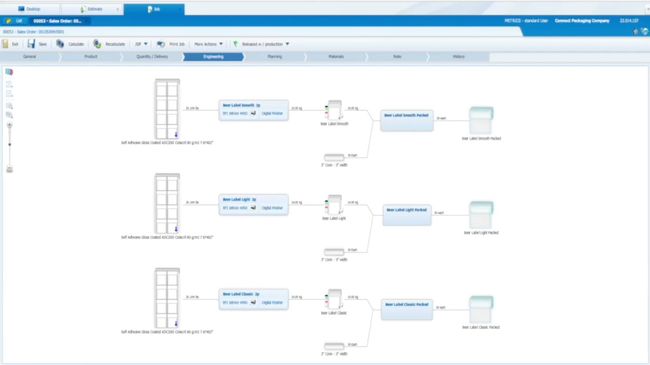The width and height of the screenshot is (650, 365).
Task: Click the Recalculate icon in toolbar
Action: coord(97,44)
